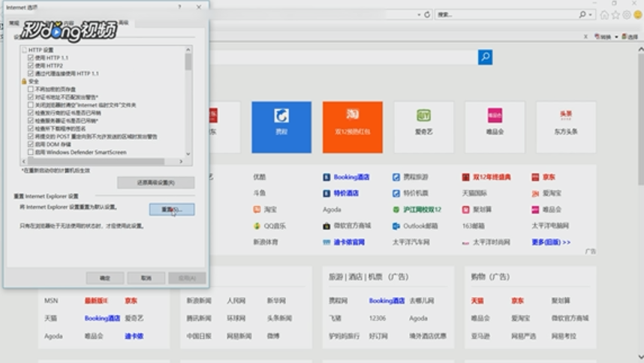The width and height of the screenshot is (644, 363).
Task: Open the Home icon in the browser toolbar
Action: click(604, 15)
